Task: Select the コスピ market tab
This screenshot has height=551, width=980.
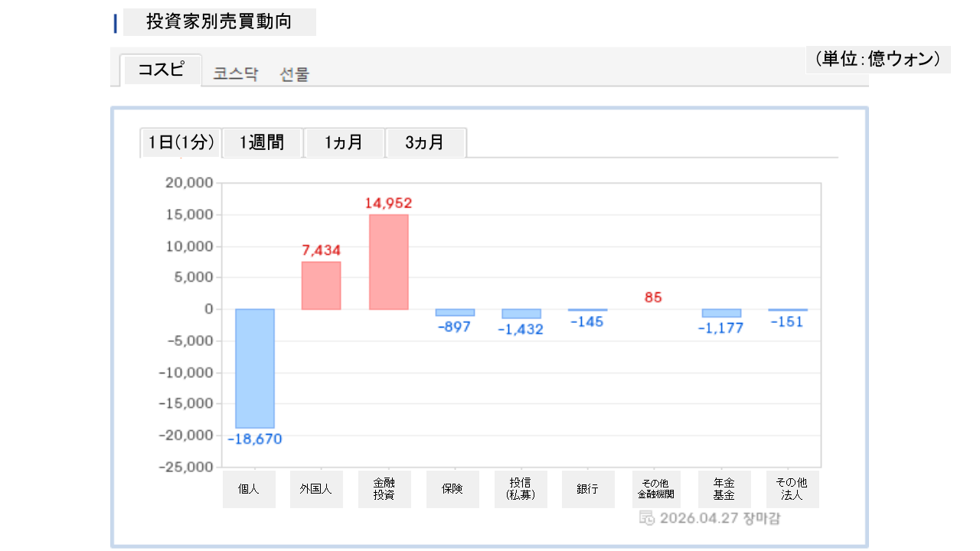Action: [x=161, y=70]
